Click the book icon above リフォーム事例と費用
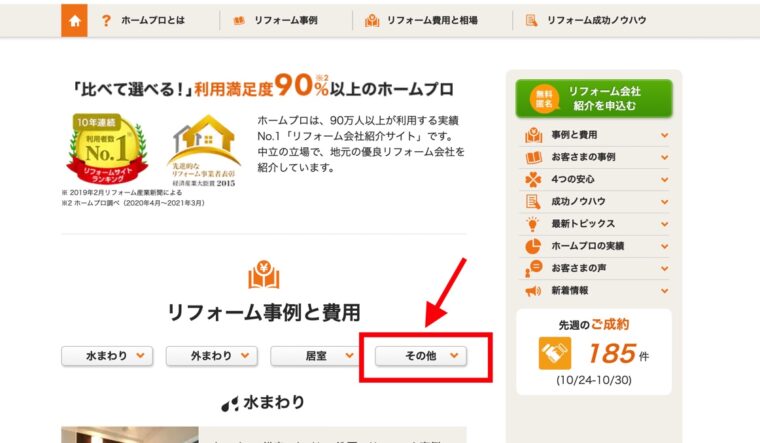Screen dimensions: 760x443 click(264, 275)
